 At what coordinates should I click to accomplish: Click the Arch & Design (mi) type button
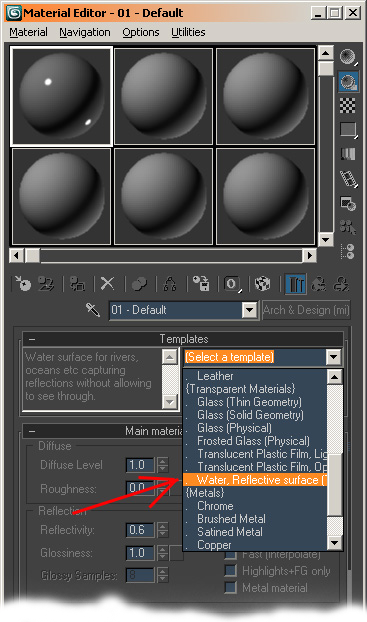pos(306,310)
